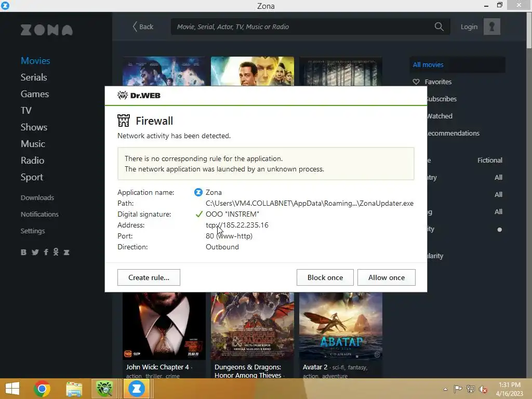532x399 pixels.
Task: Click the Login link
Action: (469, 27)
